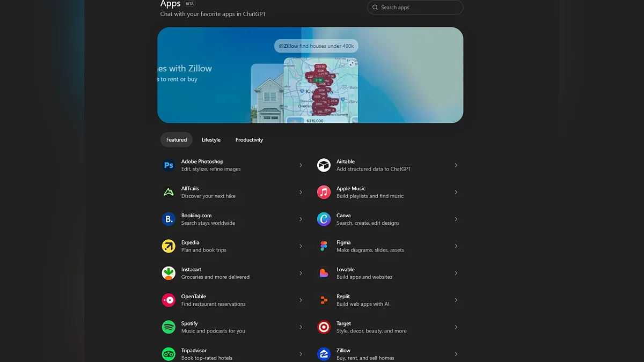Viewport: 644px width, 362px height.
Task: Expand the chevron next to Airtable
Action: 456,165
